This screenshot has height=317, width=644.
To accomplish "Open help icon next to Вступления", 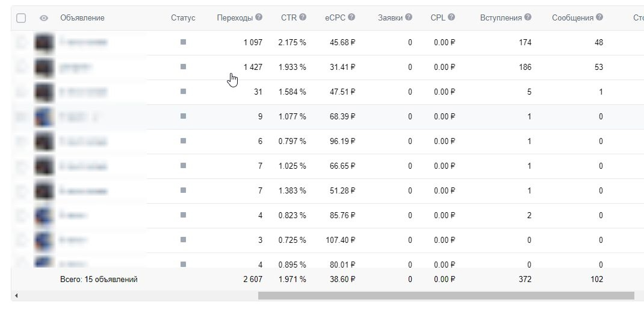I will tap(528, 17).
